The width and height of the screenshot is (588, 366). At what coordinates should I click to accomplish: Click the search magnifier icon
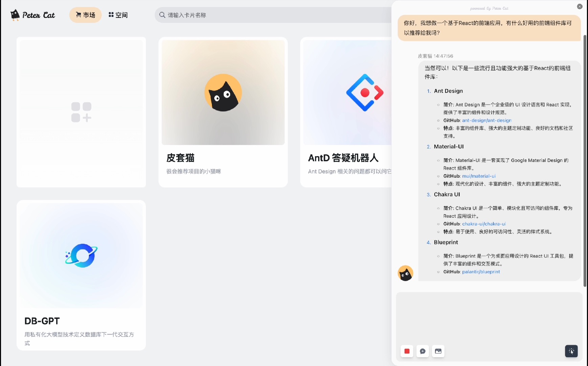coord(162,15)
